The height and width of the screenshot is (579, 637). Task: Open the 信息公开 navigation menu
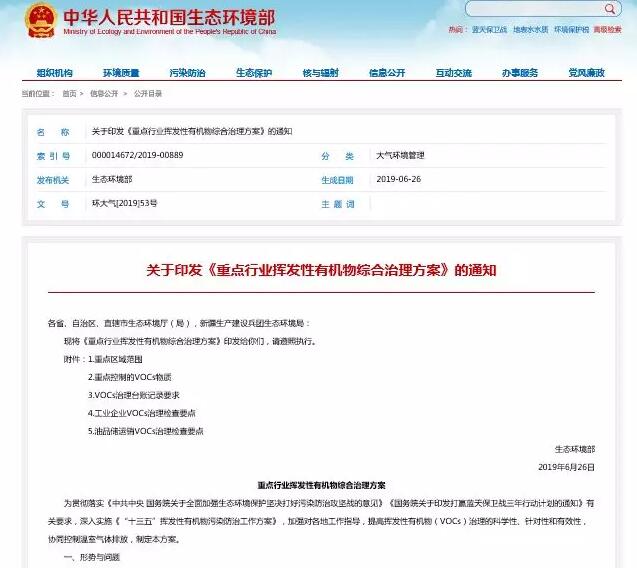click(x=387, y=73)
